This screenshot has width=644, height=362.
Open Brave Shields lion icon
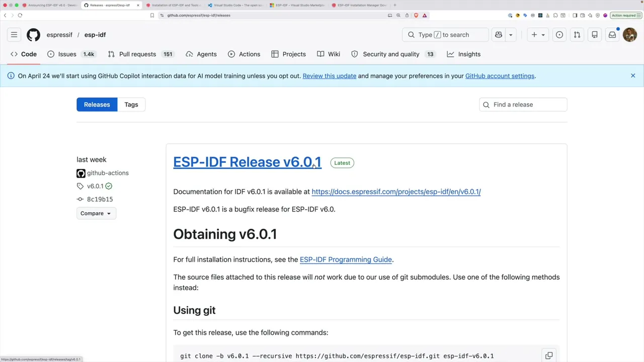click(416, 15)
